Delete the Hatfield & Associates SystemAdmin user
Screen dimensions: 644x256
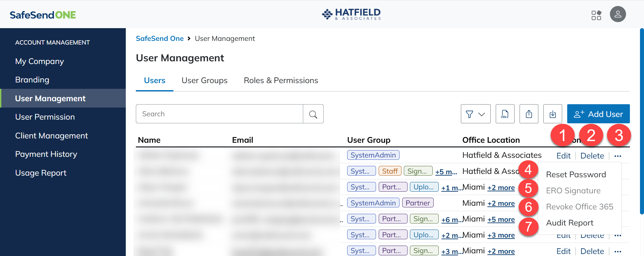(592, 156)
